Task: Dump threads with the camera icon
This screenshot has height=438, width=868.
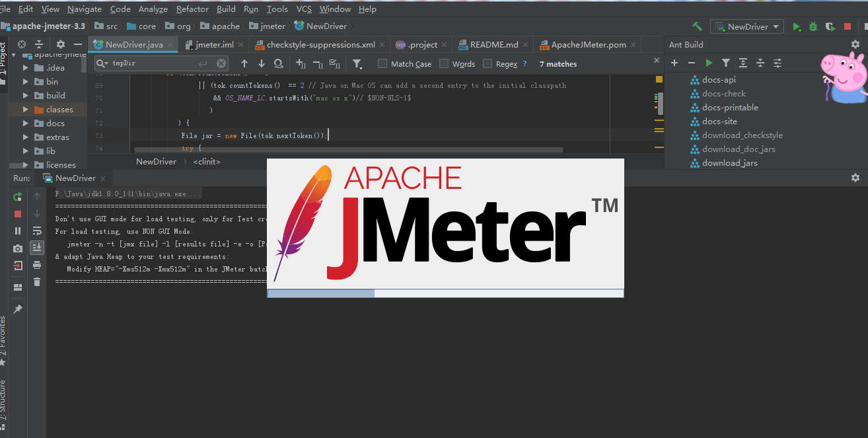Action: point(18,248)
